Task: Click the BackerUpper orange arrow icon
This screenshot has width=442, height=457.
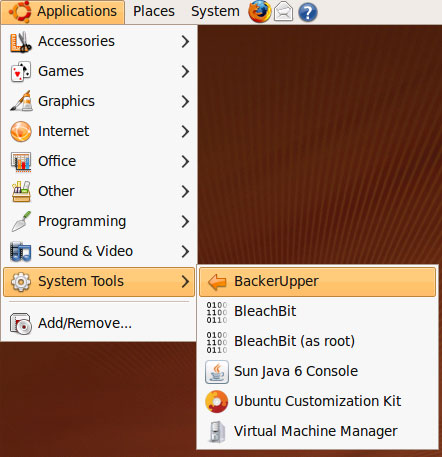Action: click(x=217, y=282)
